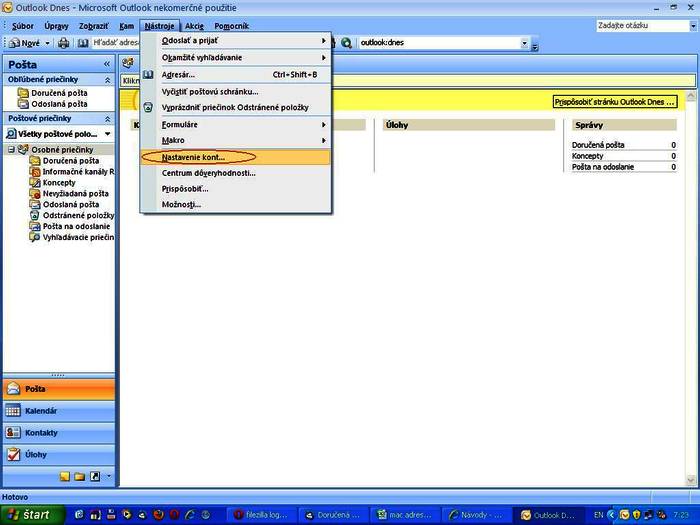Click Koncepty in the Správy summary

[x=588, y=156]
